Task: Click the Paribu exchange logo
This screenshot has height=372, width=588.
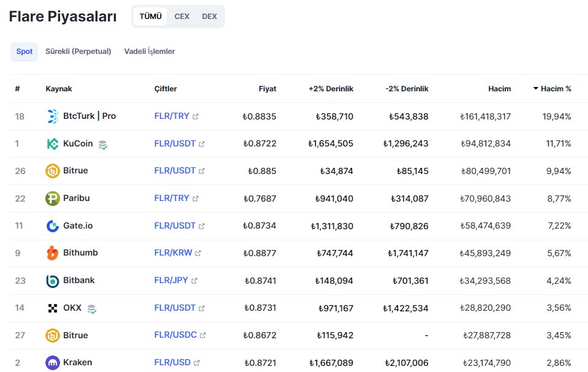Action: (53, 199)
